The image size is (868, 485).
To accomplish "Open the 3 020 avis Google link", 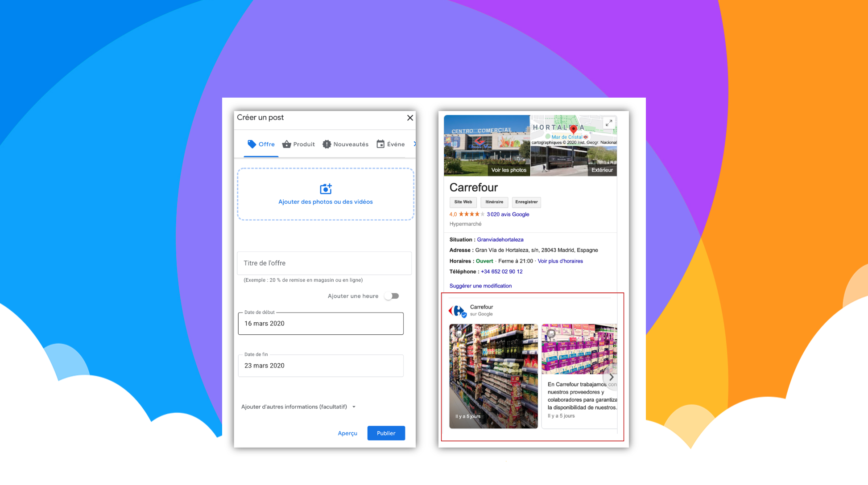I will click(x=508, y=214).
